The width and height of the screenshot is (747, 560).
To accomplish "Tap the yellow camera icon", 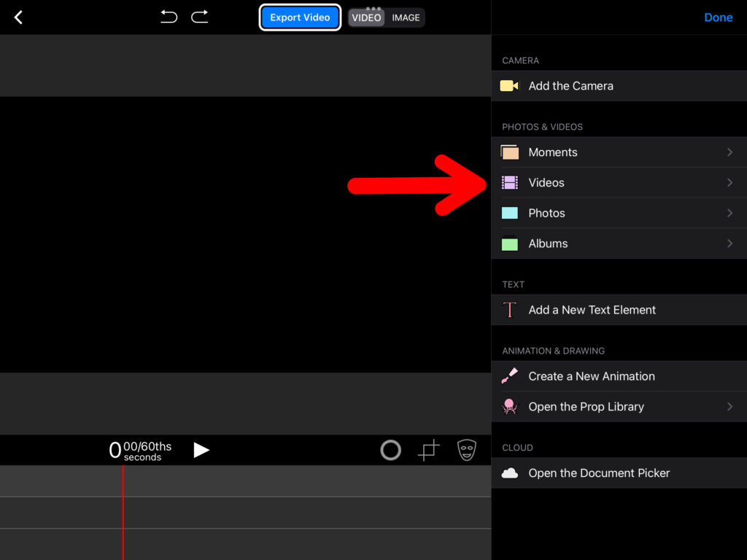I will (509, 86).
